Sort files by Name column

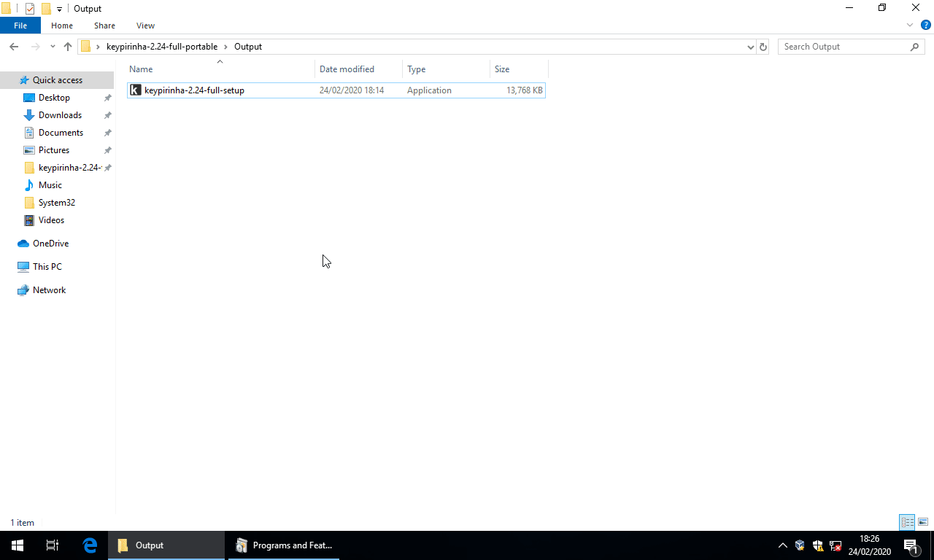pos(220,69)
